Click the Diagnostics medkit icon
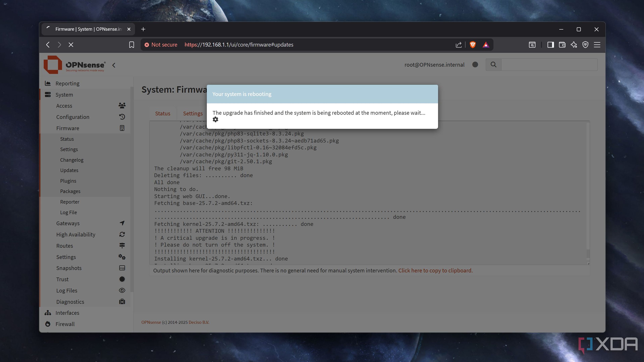644x362 pixels. [122, 301]
